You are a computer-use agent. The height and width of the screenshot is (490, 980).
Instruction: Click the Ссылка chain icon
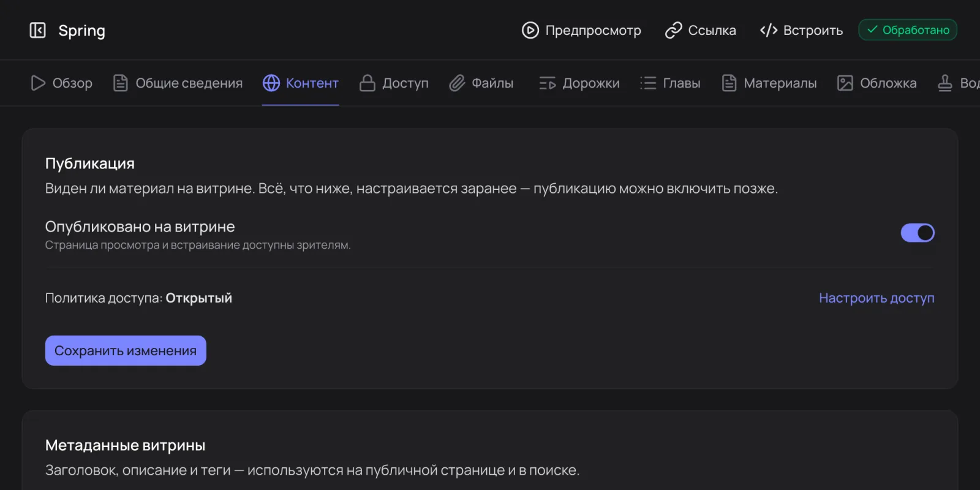tap(674, 30)
